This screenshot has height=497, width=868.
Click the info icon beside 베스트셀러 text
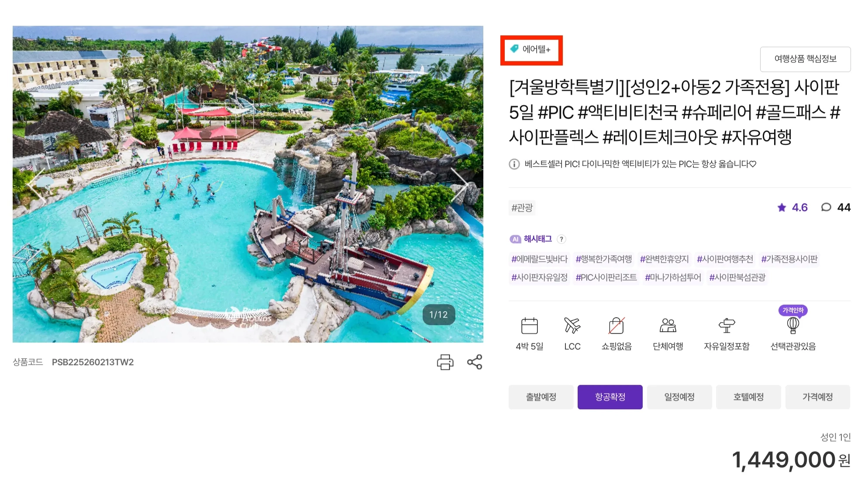[x=514, y=164]
